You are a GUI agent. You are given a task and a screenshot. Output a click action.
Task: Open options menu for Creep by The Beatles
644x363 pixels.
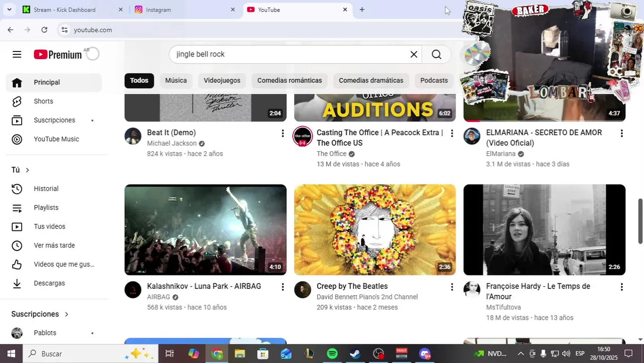pos(452,287)
